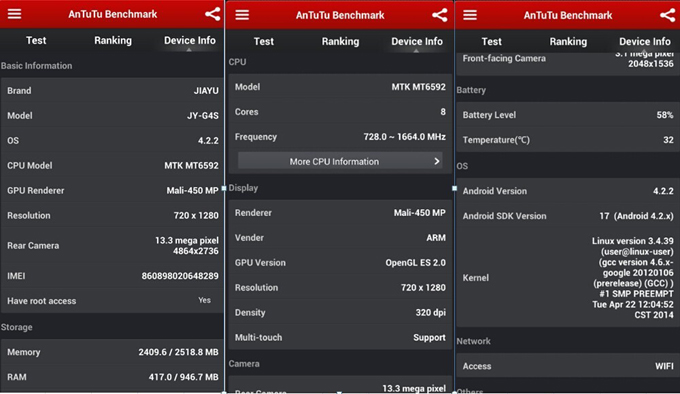Select Have root access Yes row
This screenshot has height=394, width=680.
pyautogui.click(x=112, y=300)
